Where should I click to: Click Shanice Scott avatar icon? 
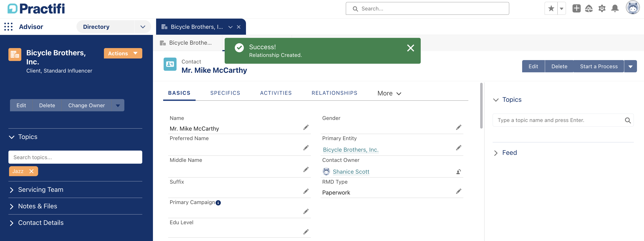click(326, 171)
